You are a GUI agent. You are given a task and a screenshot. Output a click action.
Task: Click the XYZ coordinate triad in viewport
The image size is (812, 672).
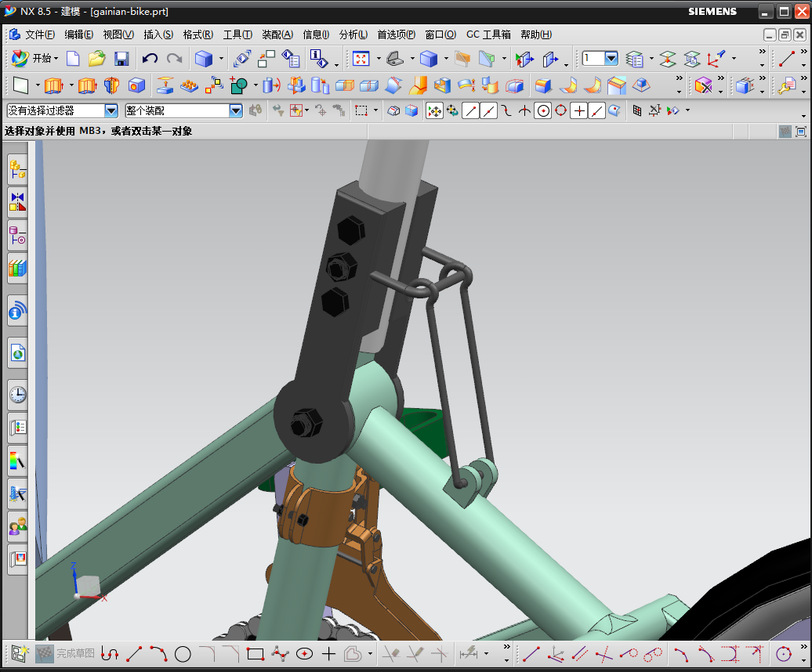[x=86, y=583]
